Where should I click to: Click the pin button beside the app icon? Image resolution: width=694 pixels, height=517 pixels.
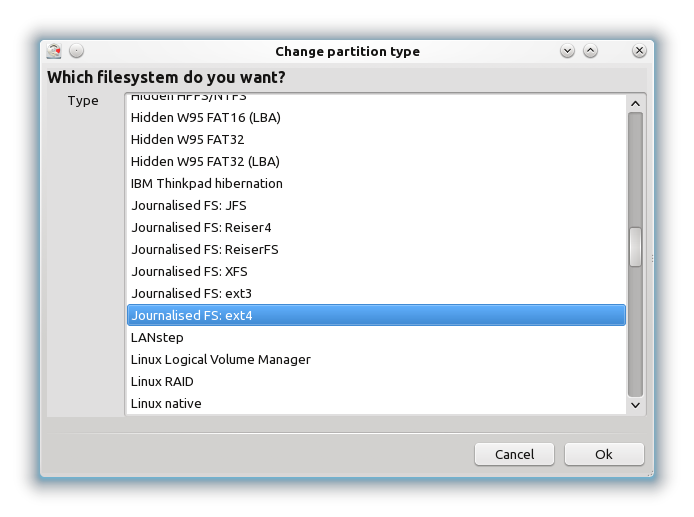77,51
